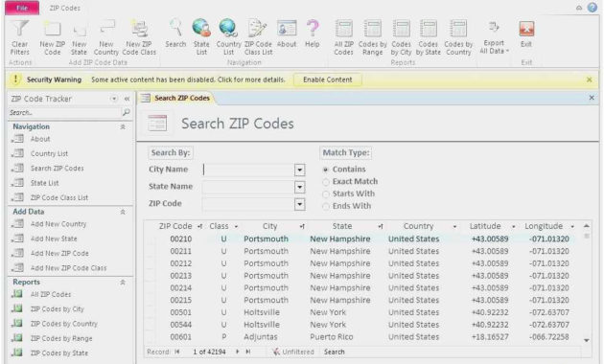Click the City Name input field
The height and width of the screenshot is (364, 604).
[248, 170]
